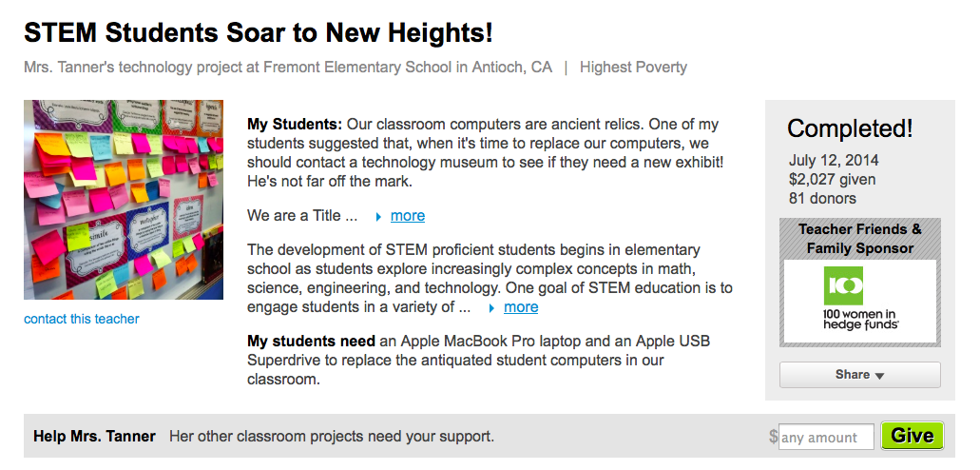Open the sticky notes classroom photo

click(x=124, y=200)
